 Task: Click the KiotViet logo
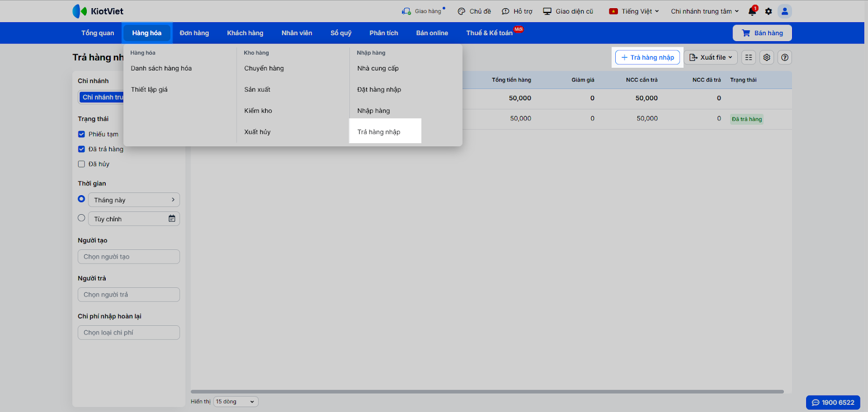(x=98, y=11)
